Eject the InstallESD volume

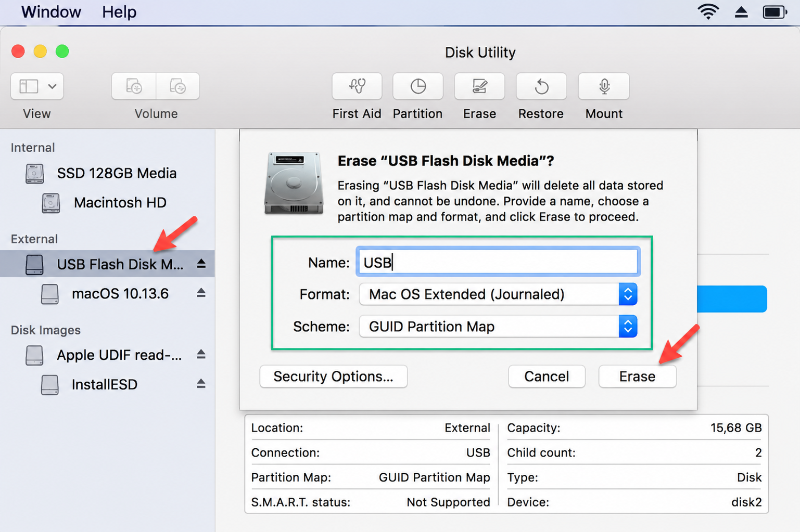[201, 384]
